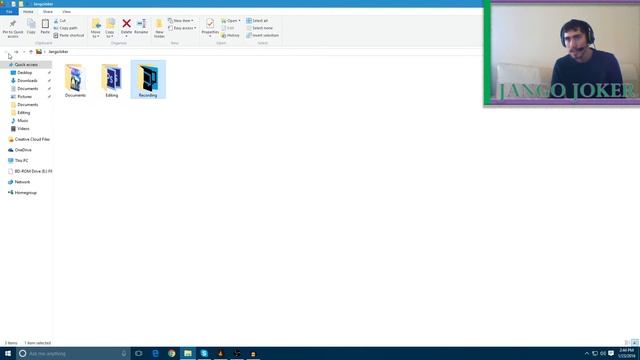The width and height of the screenshot is (640, 360).
Task: Open Google Chrome from taskbar
Action: 171,353
